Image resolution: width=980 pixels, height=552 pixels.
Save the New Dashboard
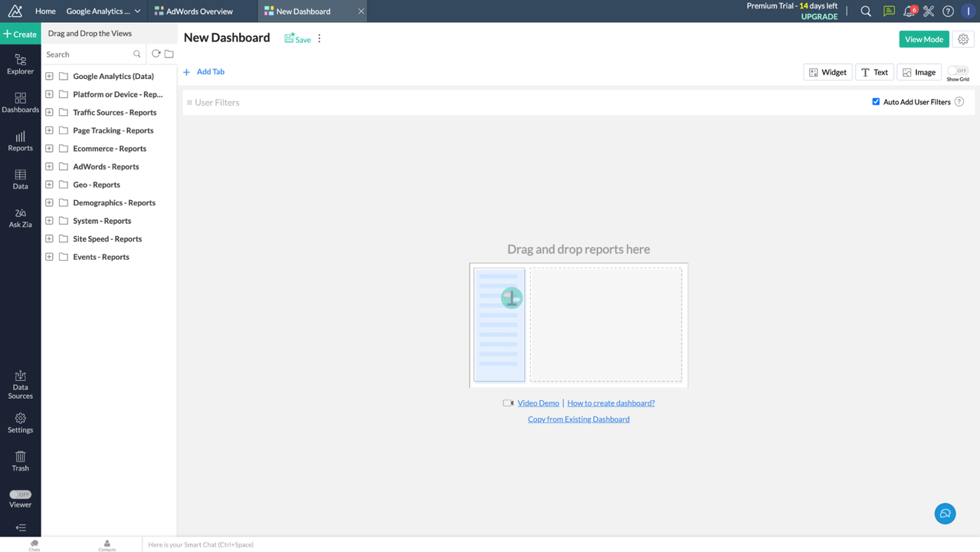[x=297, y=38]
